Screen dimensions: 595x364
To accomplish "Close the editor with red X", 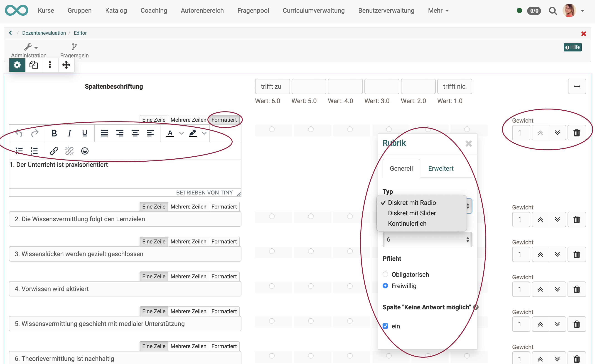I will [x=583, y=34].
